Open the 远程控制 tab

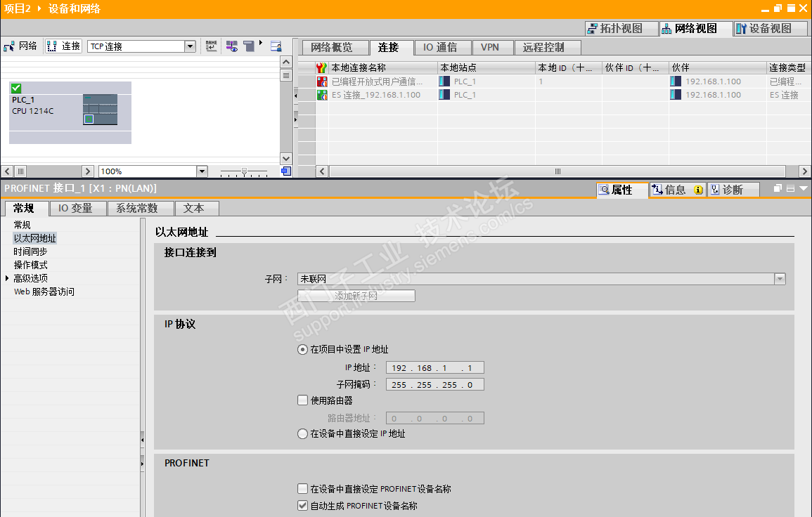click(548, 48)
